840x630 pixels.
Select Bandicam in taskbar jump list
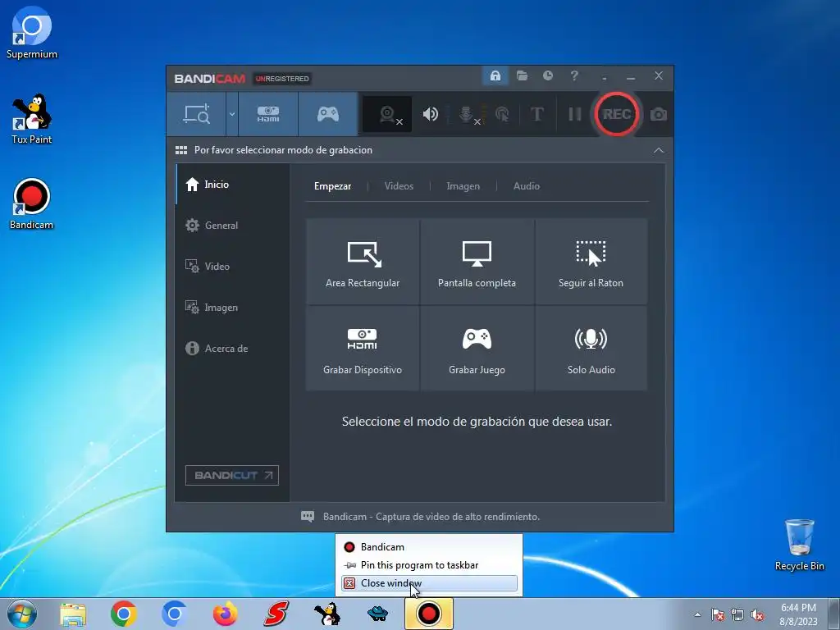(x=428, y=547)
